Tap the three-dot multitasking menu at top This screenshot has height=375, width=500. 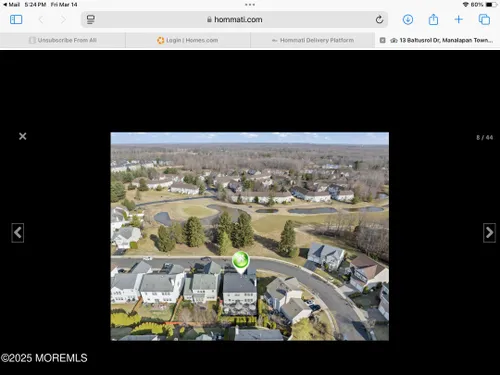[x=250, y=5]
